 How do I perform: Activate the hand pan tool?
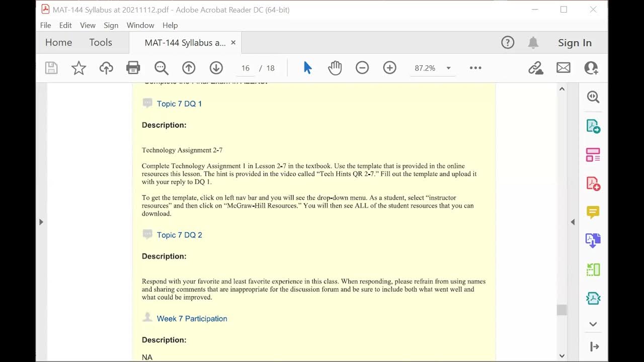point(335,68)
